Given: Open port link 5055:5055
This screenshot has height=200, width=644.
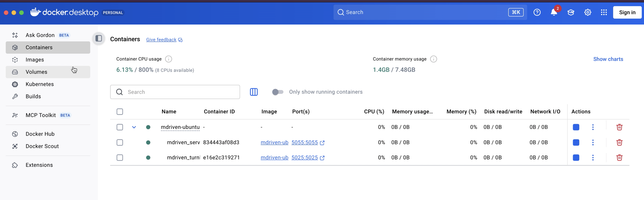Looking at the screenshot, I should tap(305, 142).
